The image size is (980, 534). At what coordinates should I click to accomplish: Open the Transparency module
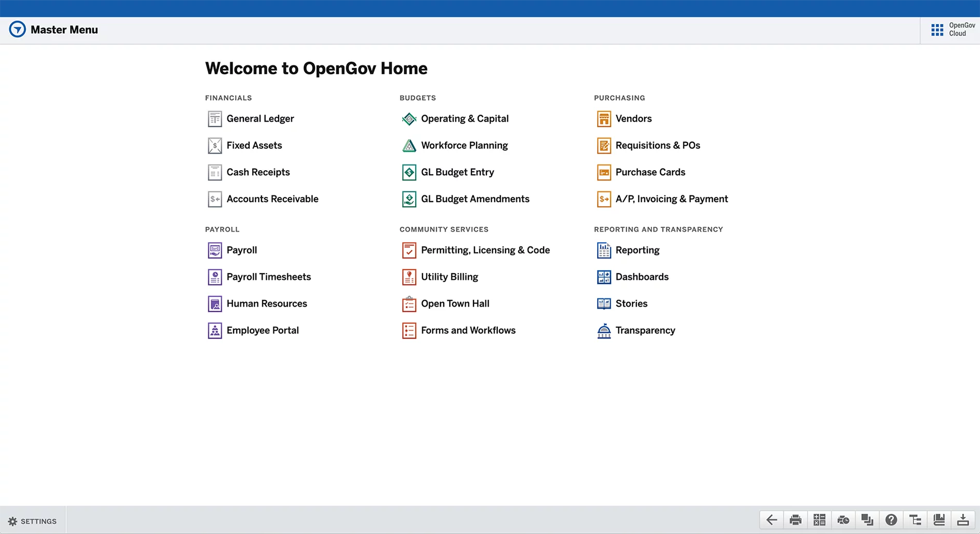(645, 330)
